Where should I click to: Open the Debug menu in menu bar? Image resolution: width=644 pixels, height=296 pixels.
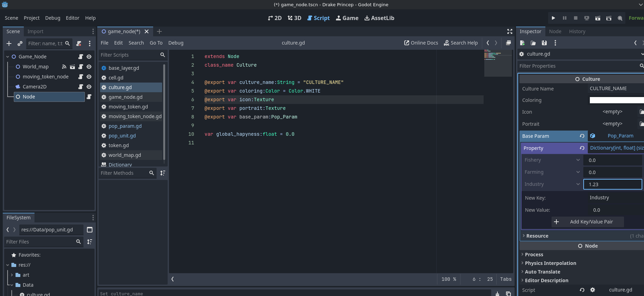(52, 18)
